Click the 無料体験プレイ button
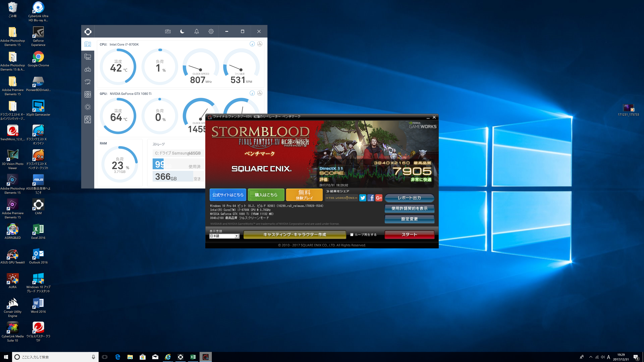The image size is (644, 362). click(304, 195)
